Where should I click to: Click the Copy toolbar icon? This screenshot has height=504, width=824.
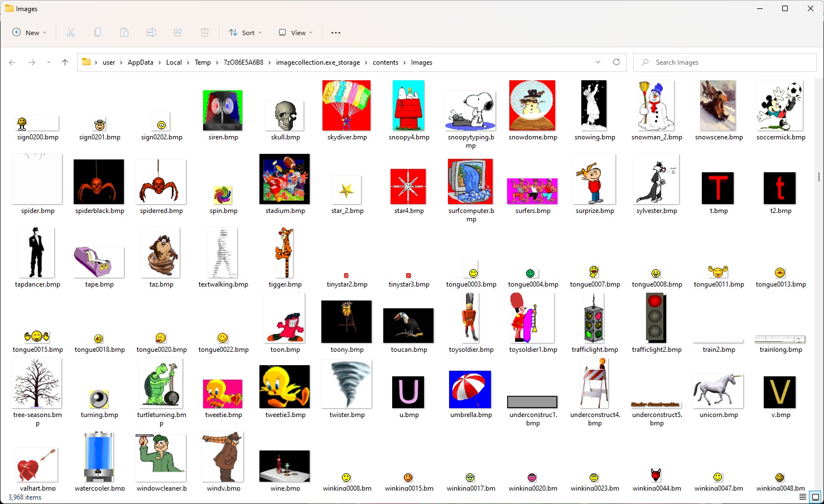(98, 32)
